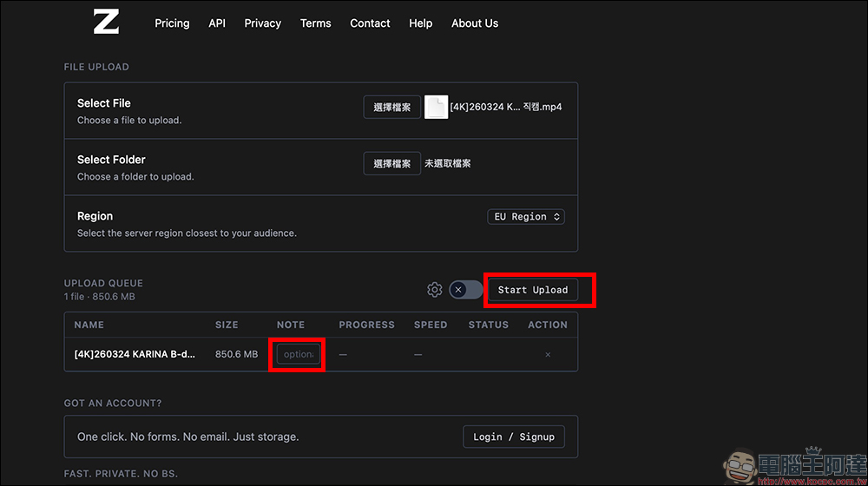Remove the KARINA file with the x icon
The width and height of the screenshot is (868, 486).
548,354
